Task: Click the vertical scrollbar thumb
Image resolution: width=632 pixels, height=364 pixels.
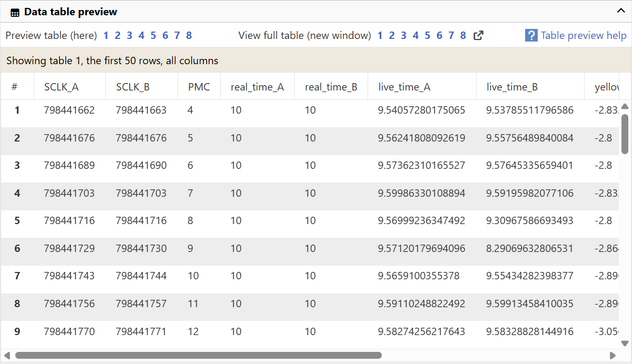Action: (x=625, y=134)
